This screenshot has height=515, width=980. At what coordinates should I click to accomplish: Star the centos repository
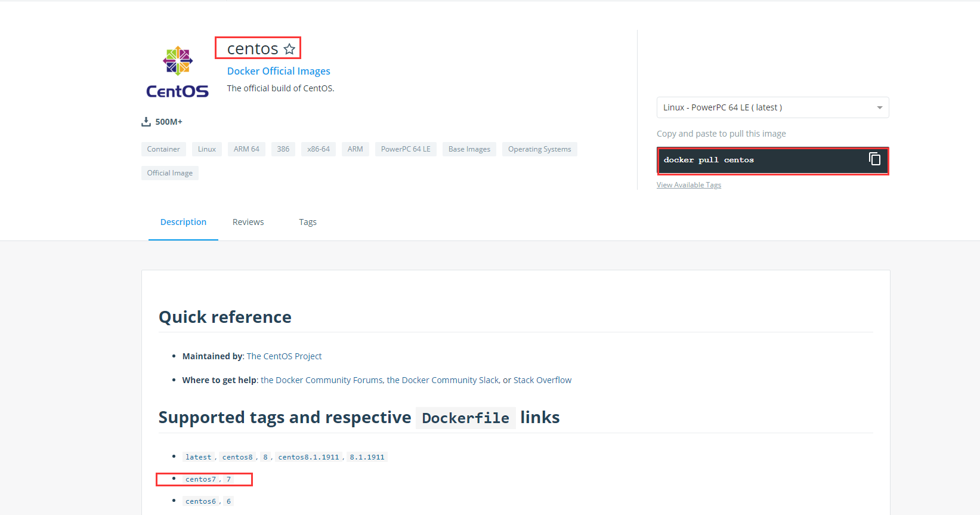tap(289, 49)
